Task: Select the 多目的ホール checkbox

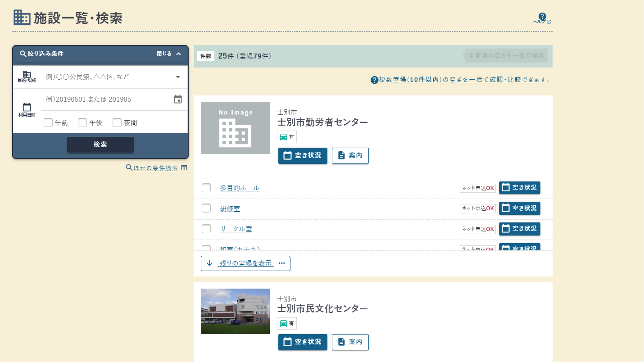Action: pos(206,188)
